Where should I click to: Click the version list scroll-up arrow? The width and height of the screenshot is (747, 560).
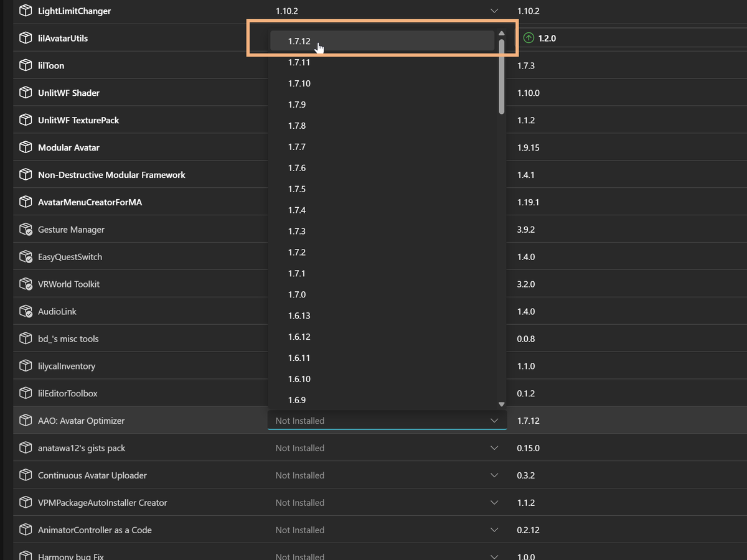click(502, 33)
